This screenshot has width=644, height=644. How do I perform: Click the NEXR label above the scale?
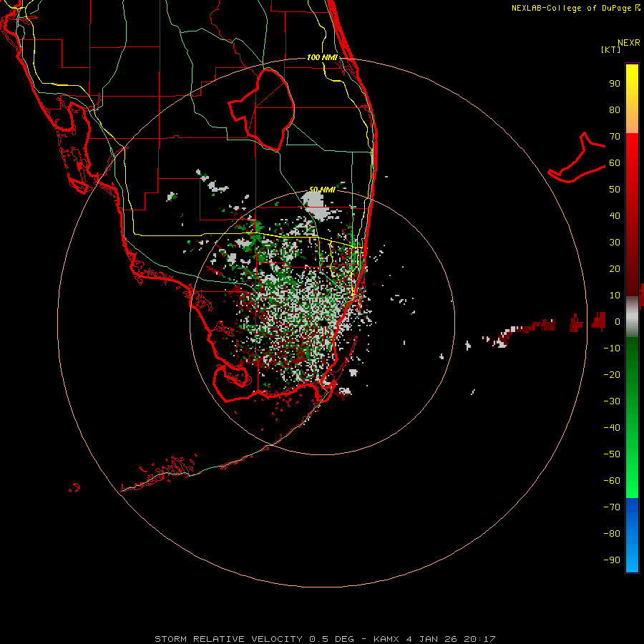[629, 43]
